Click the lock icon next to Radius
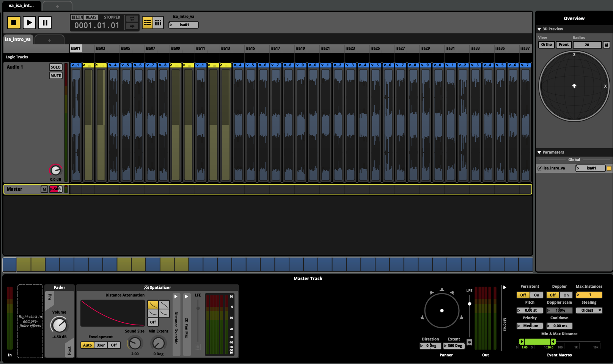Viewport: 613px width, 364px height. (606, 45)
